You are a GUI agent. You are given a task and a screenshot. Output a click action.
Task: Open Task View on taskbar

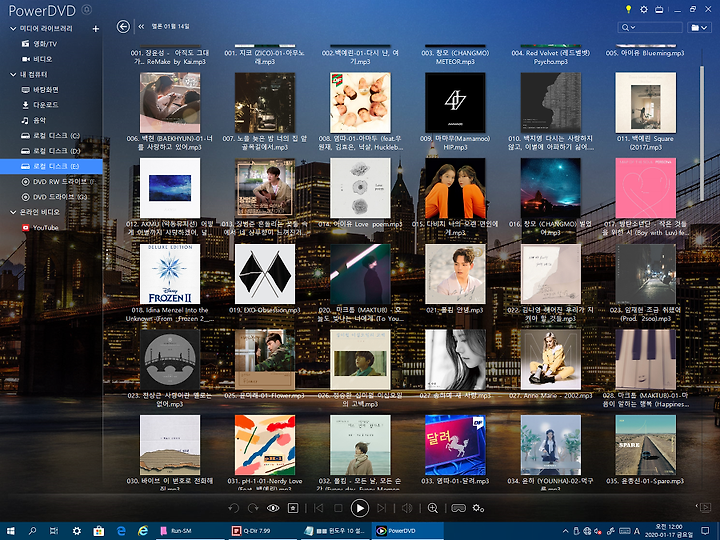[x=54, y=531]
